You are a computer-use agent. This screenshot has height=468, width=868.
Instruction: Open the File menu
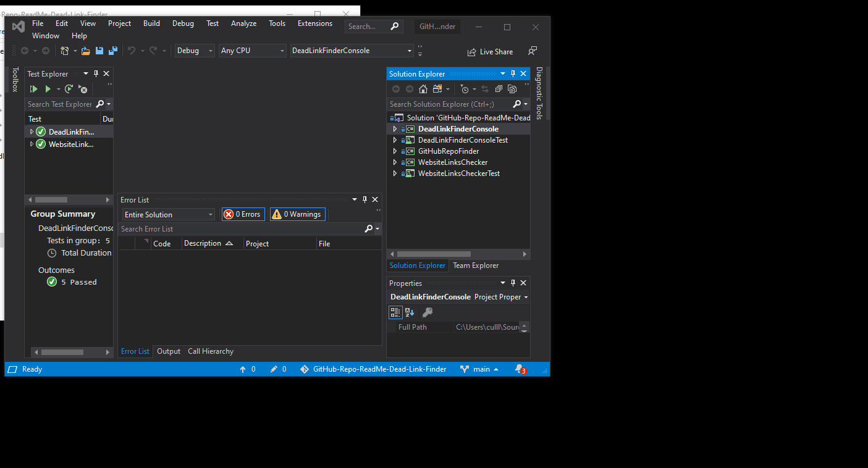coord(38,23)
